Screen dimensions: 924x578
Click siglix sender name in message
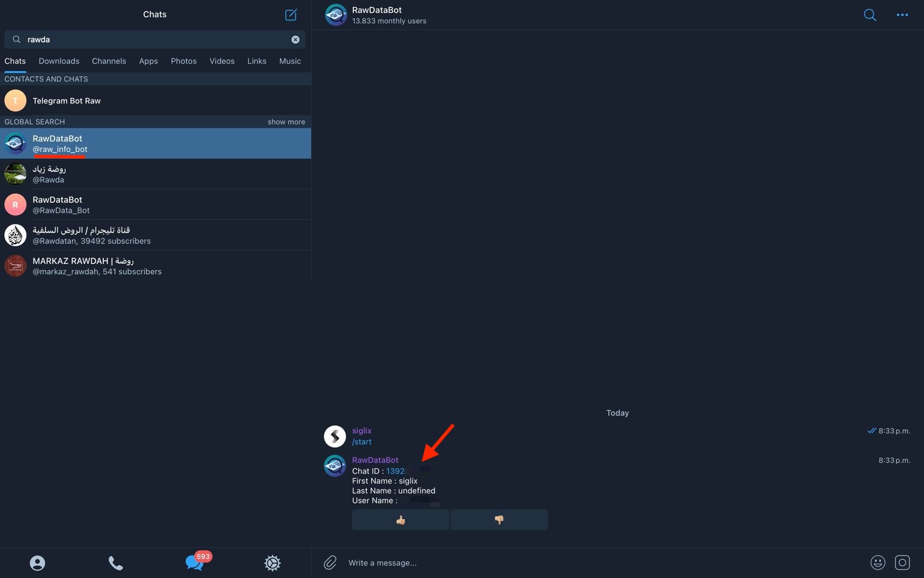pos(362,431)
